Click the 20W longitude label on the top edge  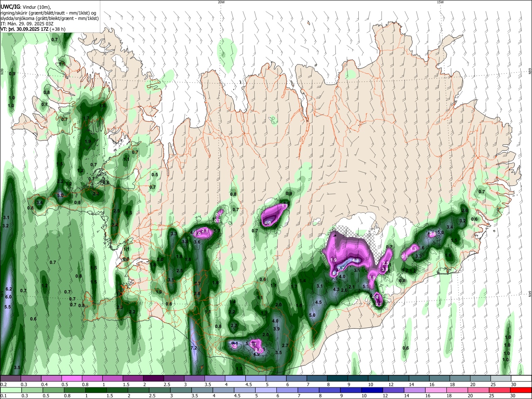(x=221, y=2)
